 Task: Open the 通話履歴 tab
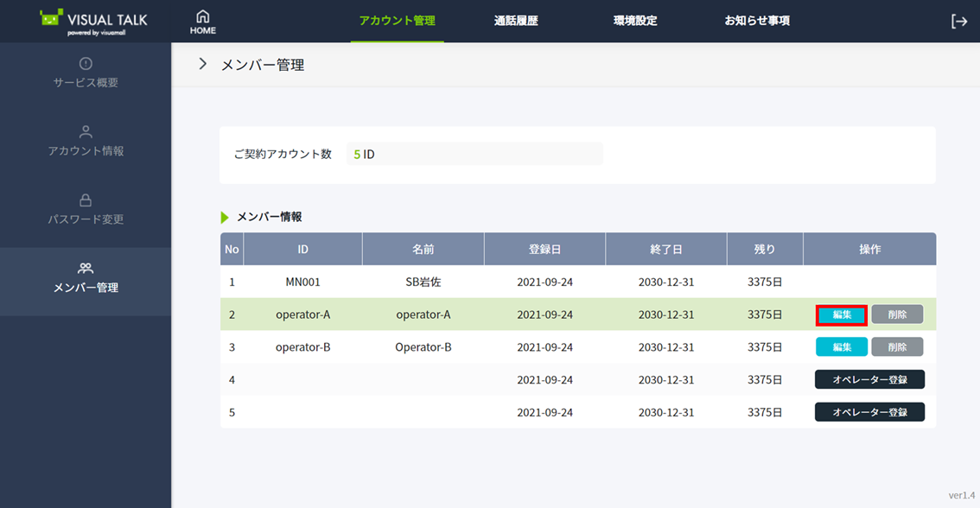(516, 21)
